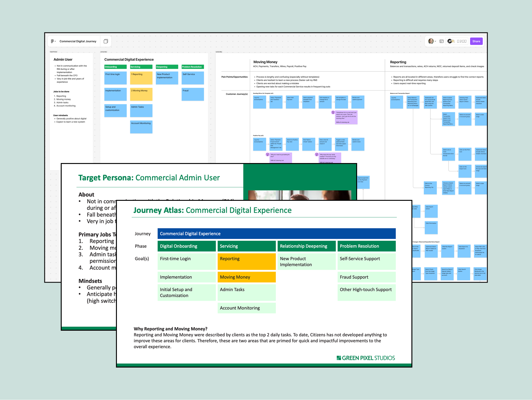This screenshot has width=532, height=400.
Task: Click the 'Journey Map' frame label
Action: pyautogui.click(x=219, y=52)
